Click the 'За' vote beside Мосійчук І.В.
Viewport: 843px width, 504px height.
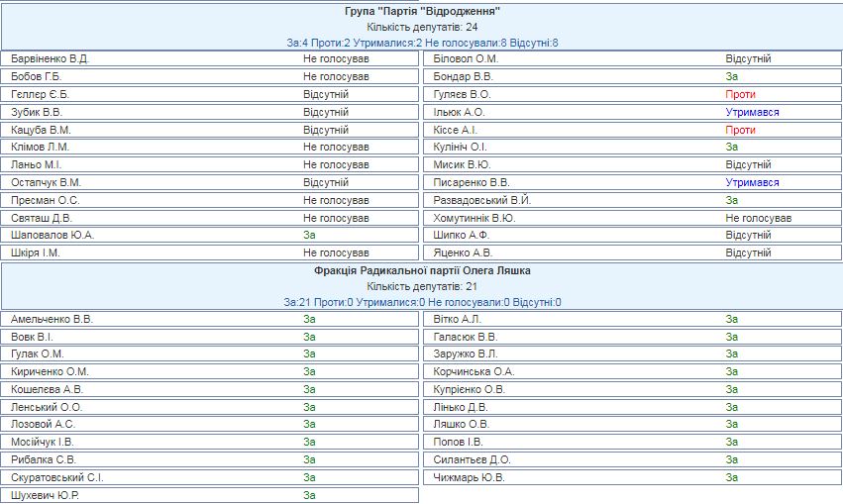click(x=309, y=442)
